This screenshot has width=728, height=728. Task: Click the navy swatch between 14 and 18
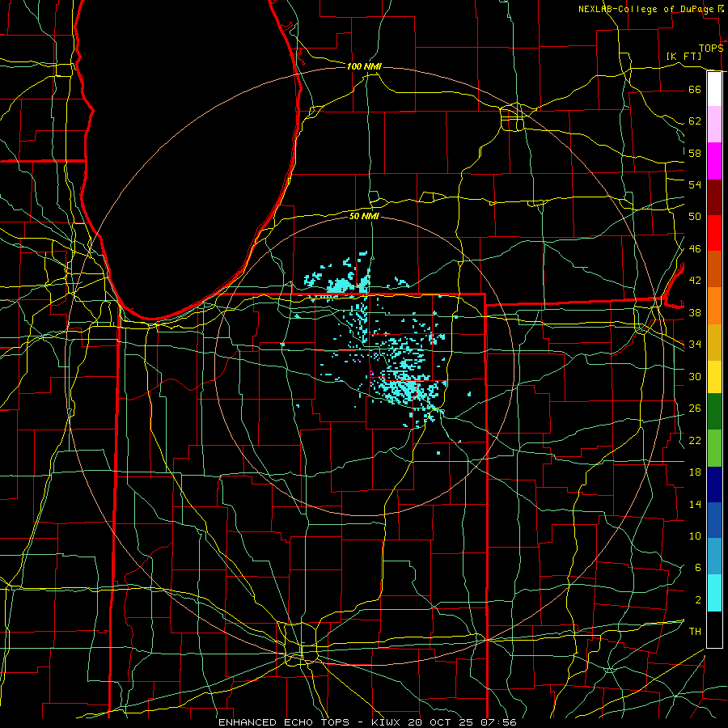coord(714,485)
